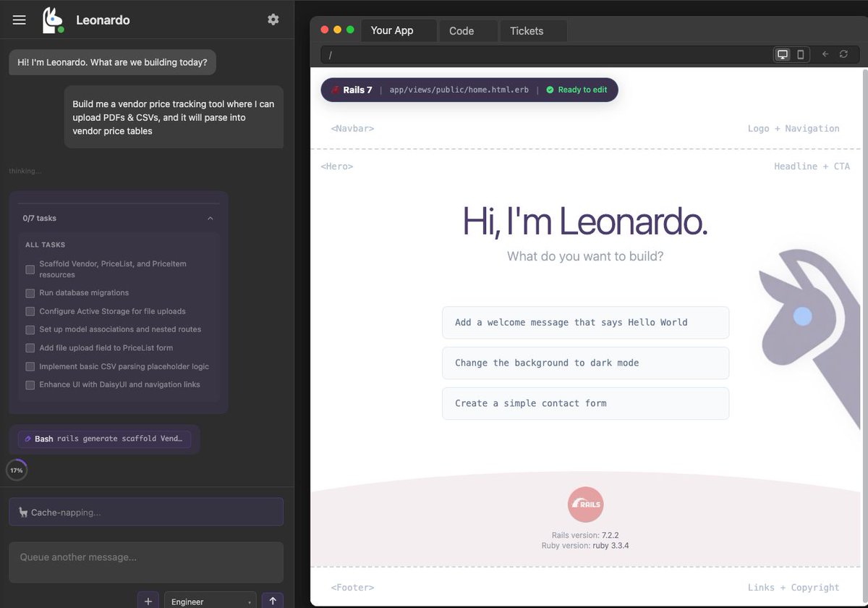
Task: Click the Leonardo greeting chat bubble
Action: point(112,62)
